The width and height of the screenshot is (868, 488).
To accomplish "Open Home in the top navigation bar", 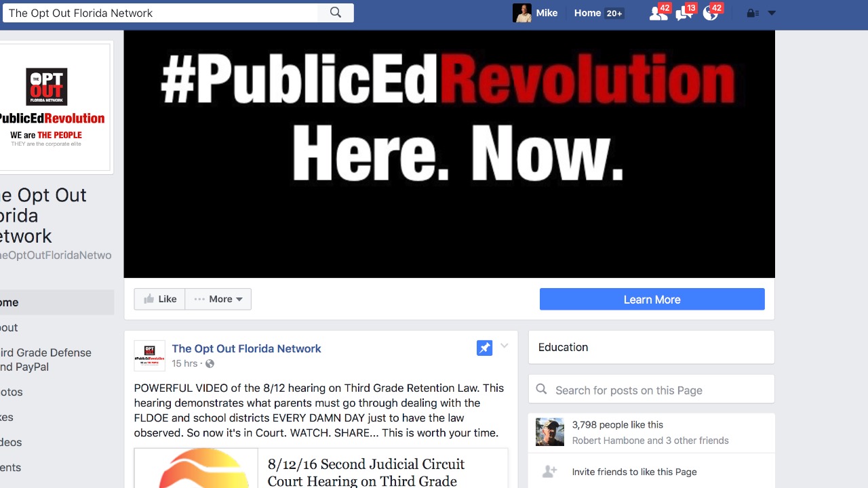I will (x=587, y=13).
